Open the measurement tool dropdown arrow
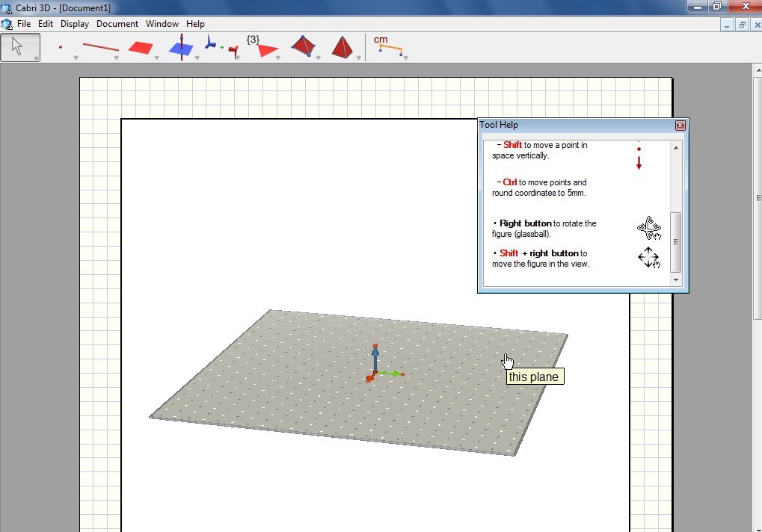 point(405,56)
